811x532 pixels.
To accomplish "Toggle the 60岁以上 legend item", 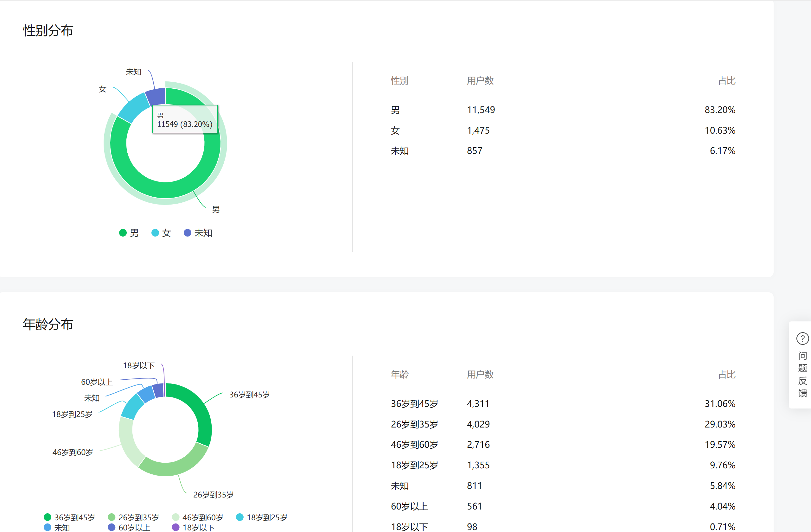I will coord(129,527).
